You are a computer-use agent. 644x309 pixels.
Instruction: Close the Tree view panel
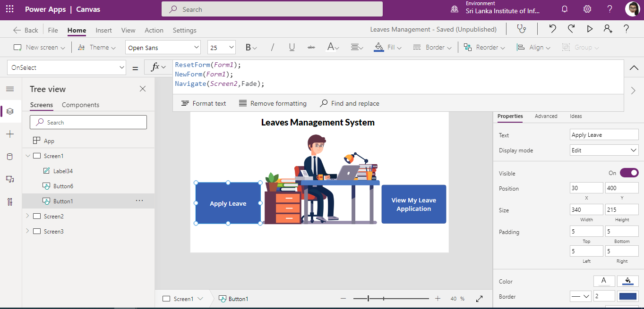tap(143, 89)
